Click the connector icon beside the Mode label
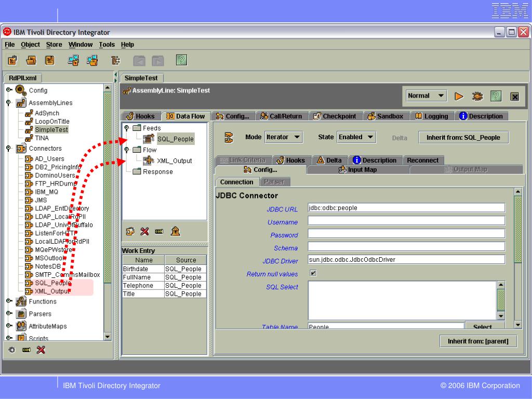This screenshot has width=532, height=399. pyautogui.click(x=229, y=137)
